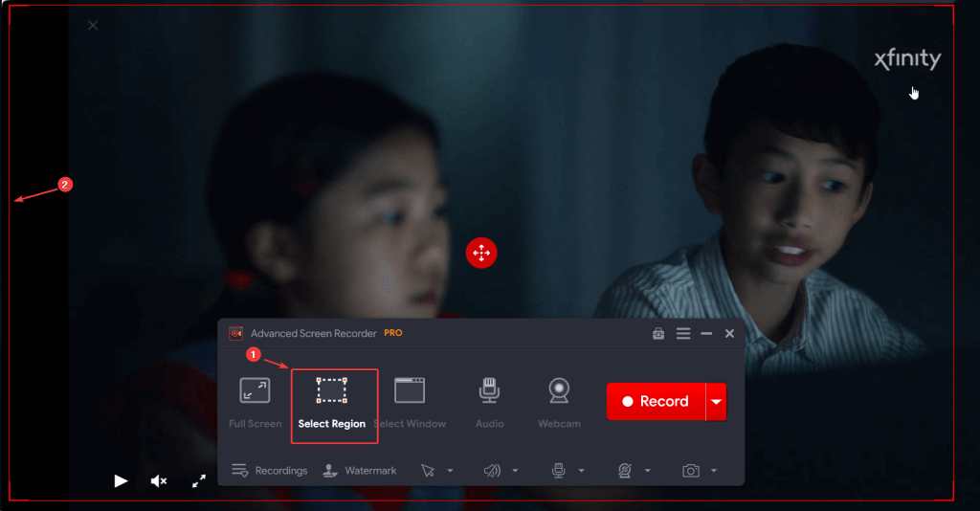
Task: Unmute the video player sound
Action: point(159,481)
